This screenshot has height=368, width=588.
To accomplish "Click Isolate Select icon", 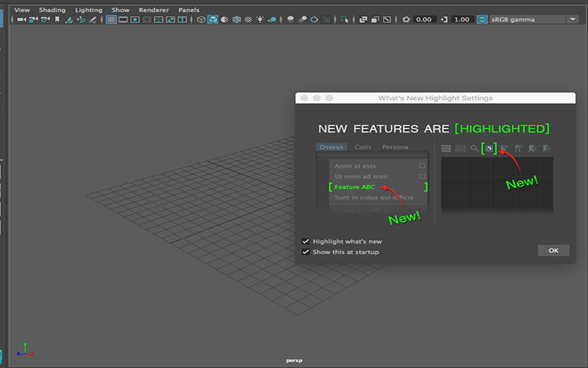I will tap(345, 20).
